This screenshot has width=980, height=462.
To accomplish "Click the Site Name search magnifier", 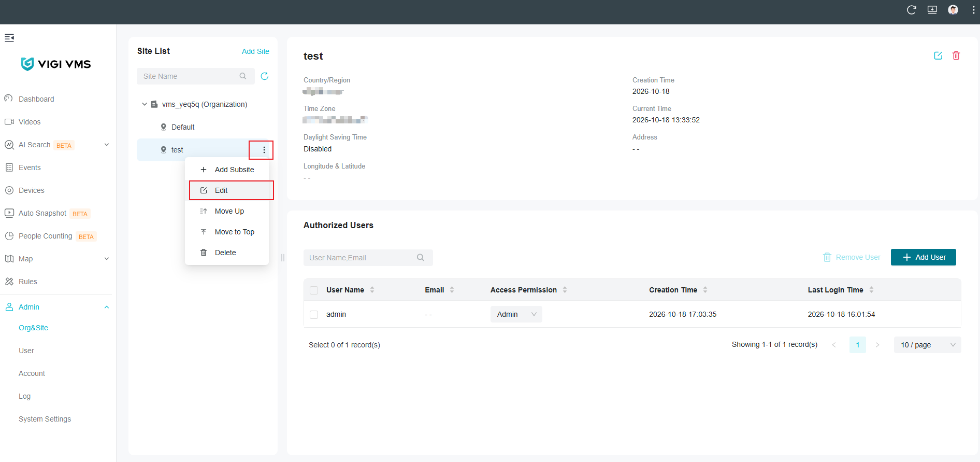I will click(243, 76).
